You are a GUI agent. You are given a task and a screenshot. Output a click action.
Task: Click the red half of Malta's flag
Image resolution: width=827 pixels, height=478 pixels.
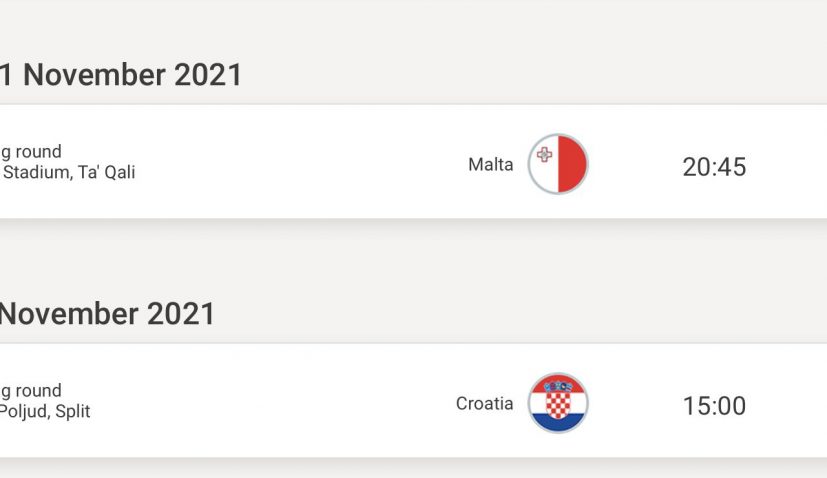pyautogui.click(x=572, y=164)
